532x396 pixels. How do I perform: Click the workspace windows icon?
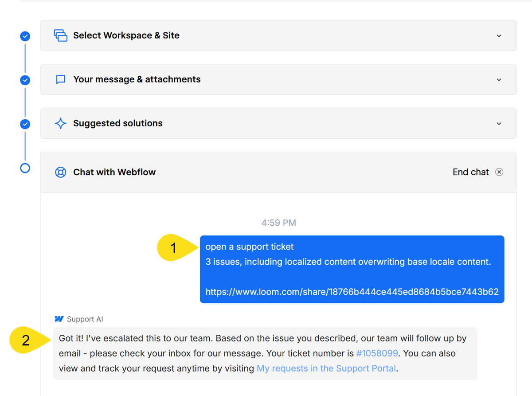pyautogui.click(x=60, y=35)
